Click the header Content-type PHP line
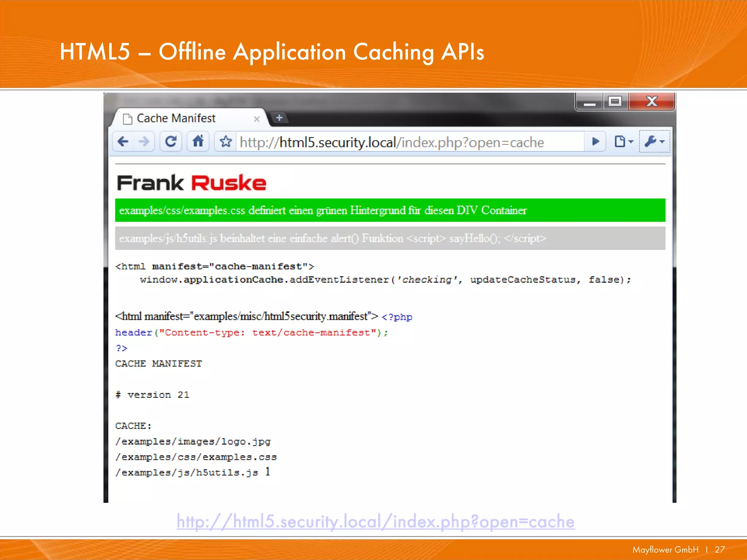 tap(252, 332)
